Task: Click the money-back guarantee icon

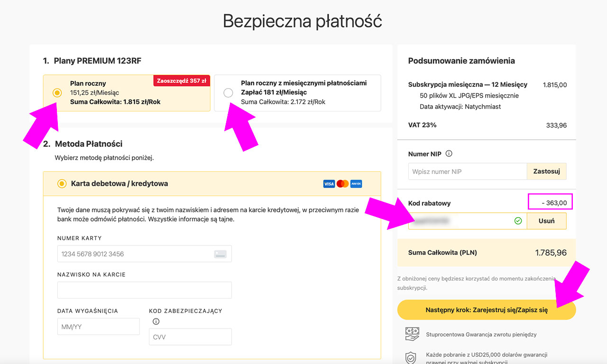Action: click(x=412, y=334)
